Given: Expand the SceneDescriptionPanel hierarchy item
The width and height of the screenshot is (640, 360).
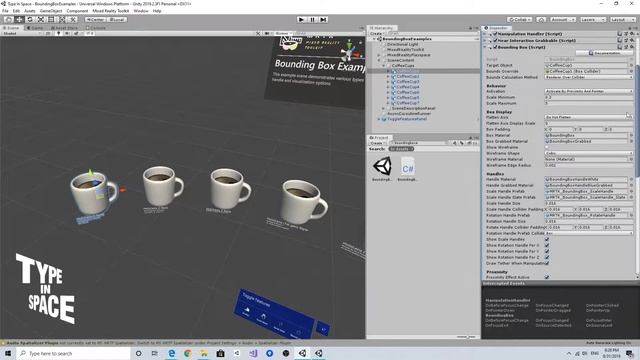Looking at the screenshot, I should point(384,108).
